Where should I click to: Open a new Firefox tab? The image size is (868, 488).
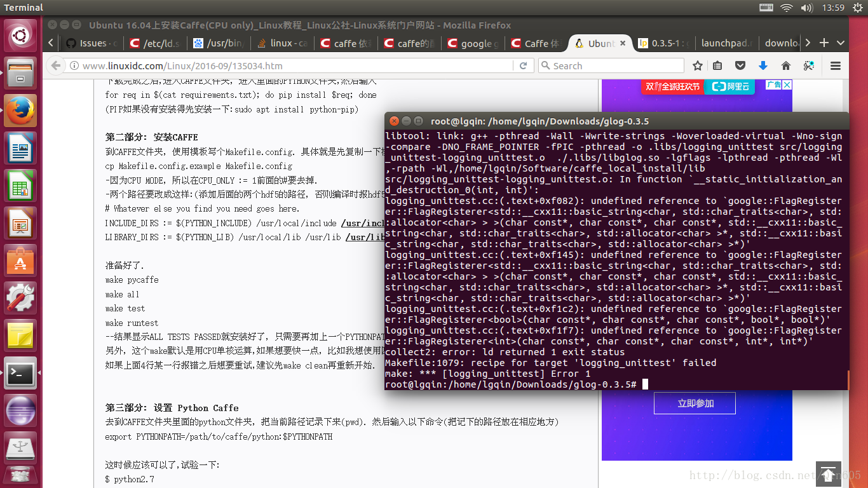tap(824, 43)
